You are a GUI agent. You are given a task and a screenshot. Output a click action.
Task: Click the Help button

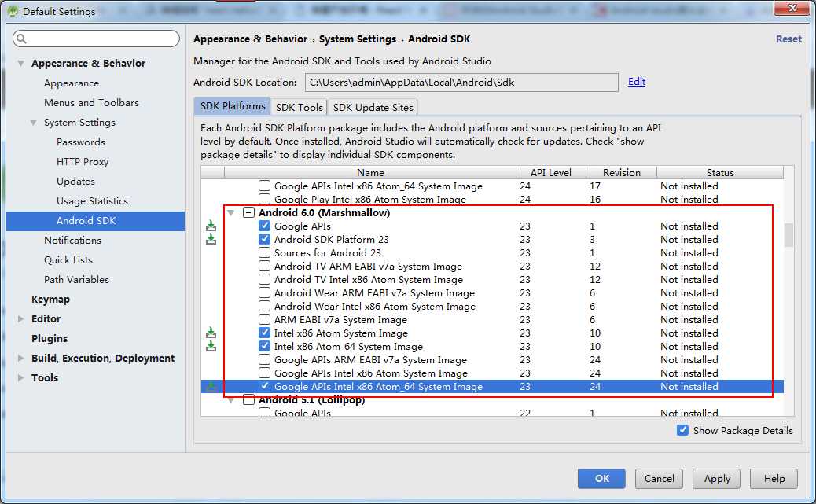pos(774,479)
